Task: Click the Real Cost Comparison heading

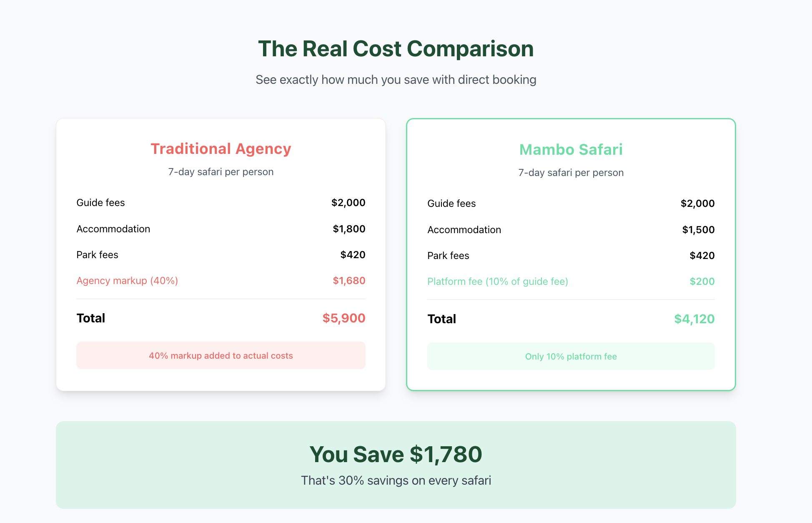Action: [396, 49]
